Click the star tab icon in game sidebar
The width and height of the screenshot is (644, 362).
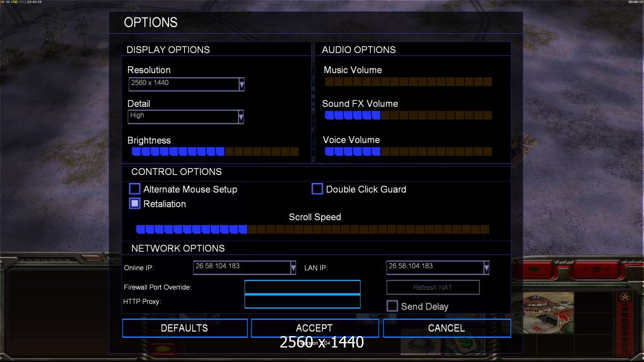click(x=596, y=269)
